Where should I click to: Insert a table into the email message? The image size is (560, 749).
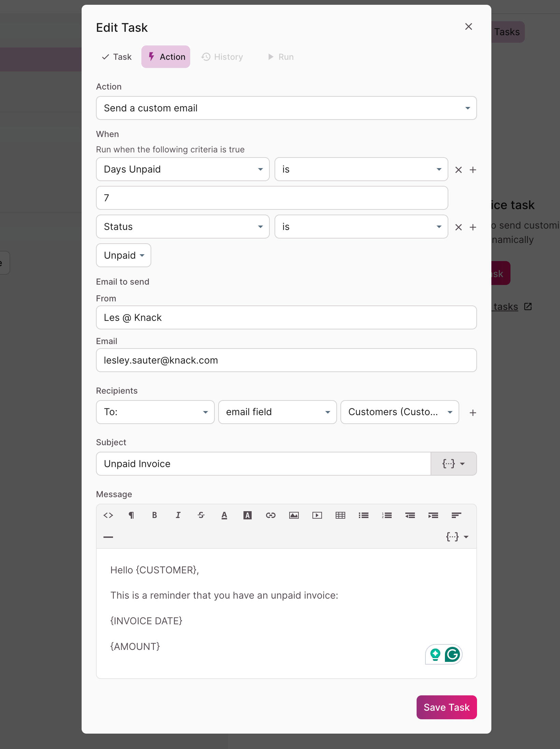[340, 515]
